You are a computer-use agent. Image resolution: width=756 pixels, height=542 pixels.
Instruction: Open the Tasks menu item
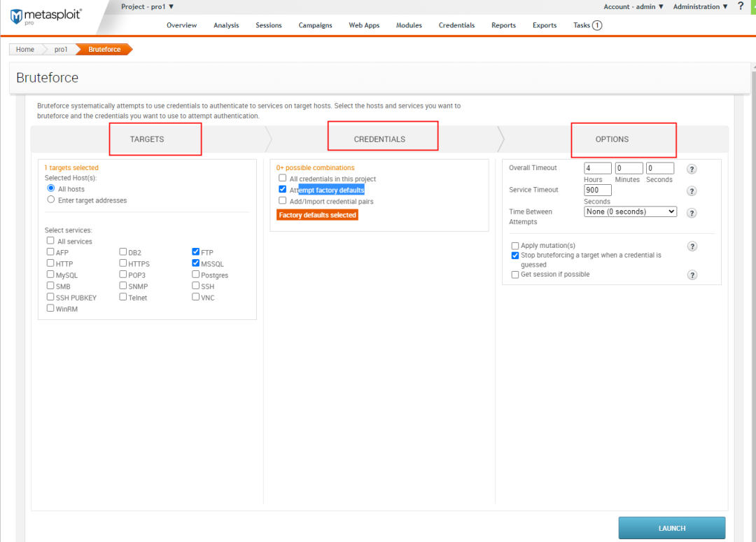[x=582, y=25]
